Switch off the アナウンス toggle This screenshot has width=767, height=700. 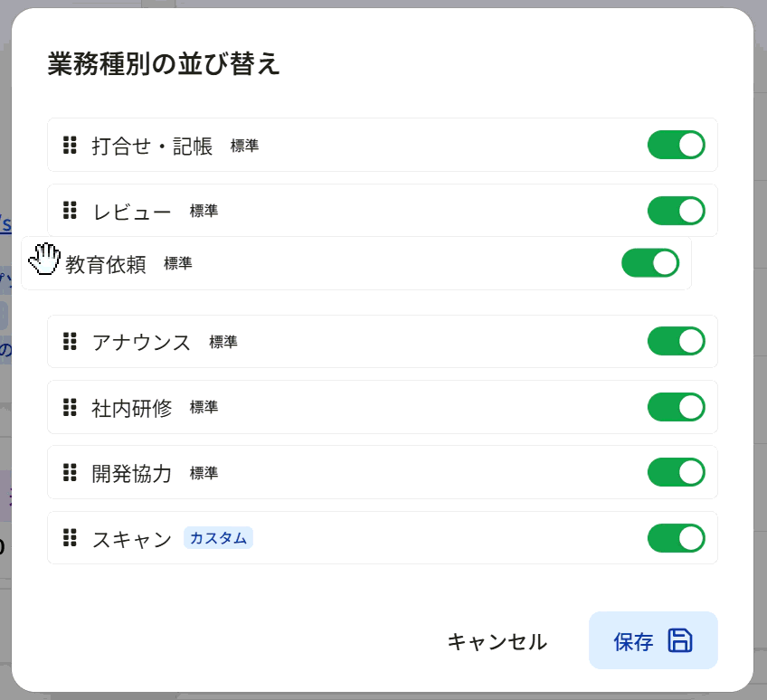[676, 341]
